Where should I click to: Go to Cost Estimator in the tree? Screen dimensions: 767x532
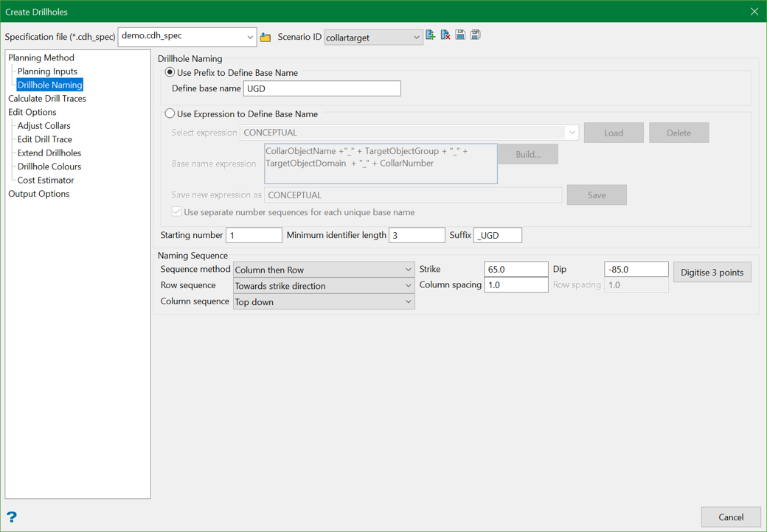click(x=46, y=180)
